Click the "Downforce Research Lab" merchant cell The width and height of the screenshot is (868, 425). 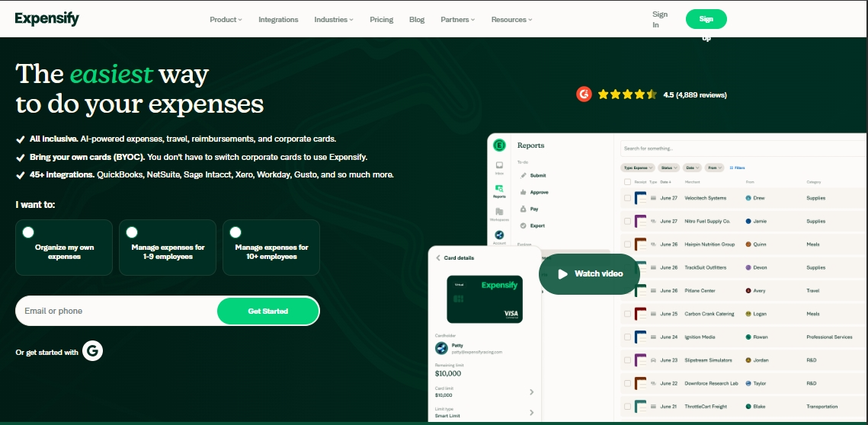pos(711,384)
